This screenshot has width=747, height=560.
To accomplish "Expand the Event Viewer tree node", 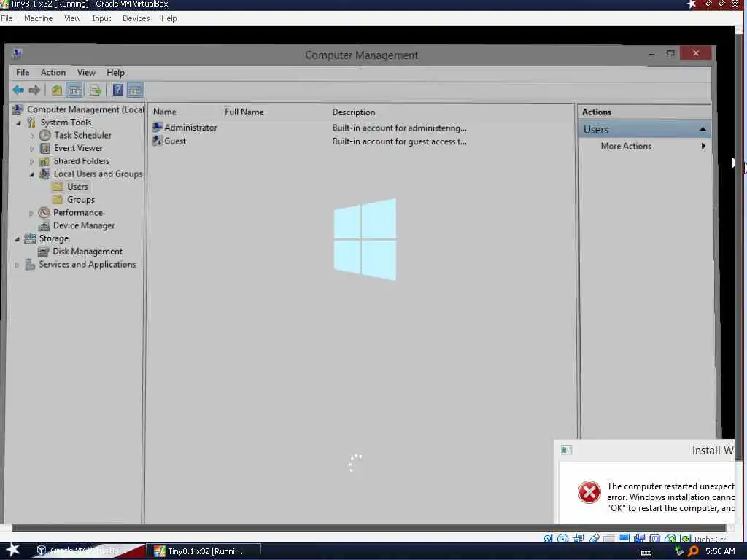I will coord(32,149).
